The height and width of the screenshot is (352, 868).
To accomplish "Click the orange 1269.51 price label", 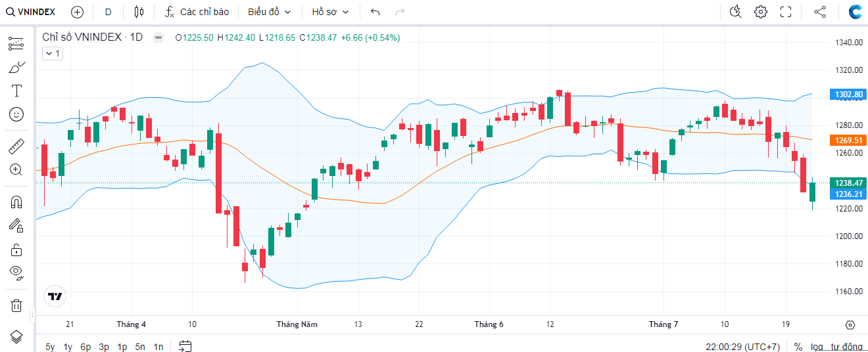I will [x=849, y=140].
